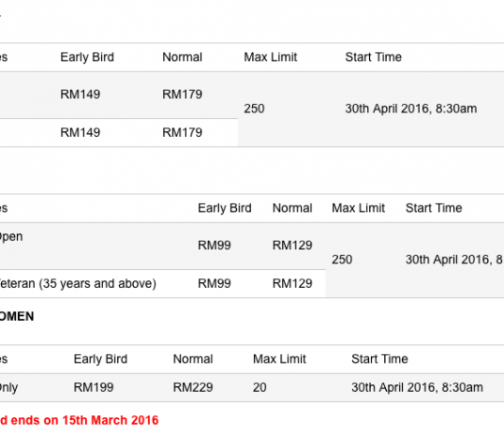
Task: Click the Veteran (35 years and above) category
Action: [77, 284]
